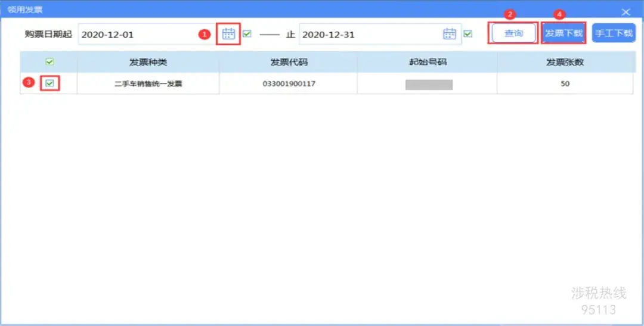Click the 起始号码 column header

(x=427, y=63)
